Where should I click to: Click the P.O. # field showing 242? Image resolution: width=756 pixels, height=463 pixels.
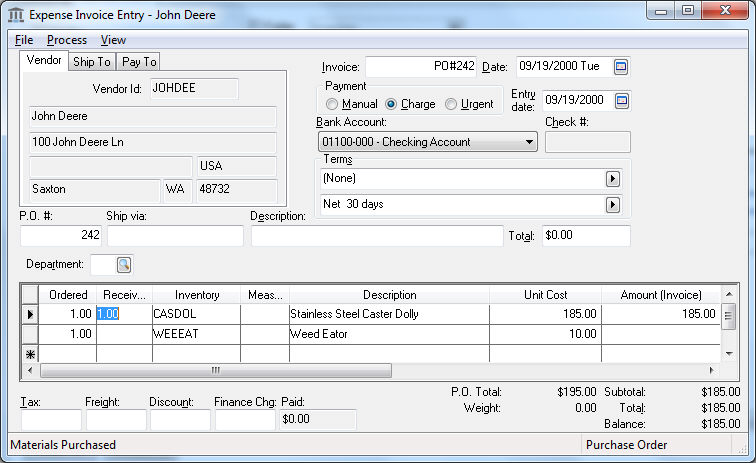pyautogui.click(x=61, y=235)
